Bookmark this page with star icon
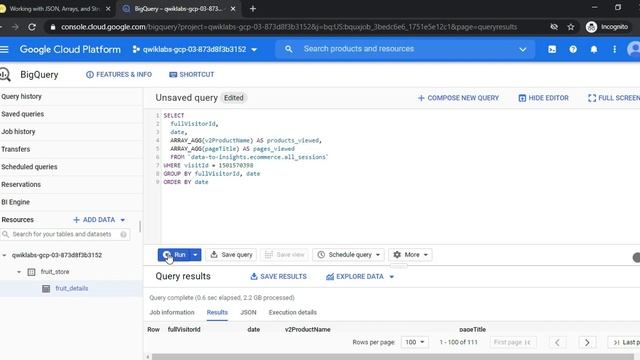640x360 pixels. [571, 27]
